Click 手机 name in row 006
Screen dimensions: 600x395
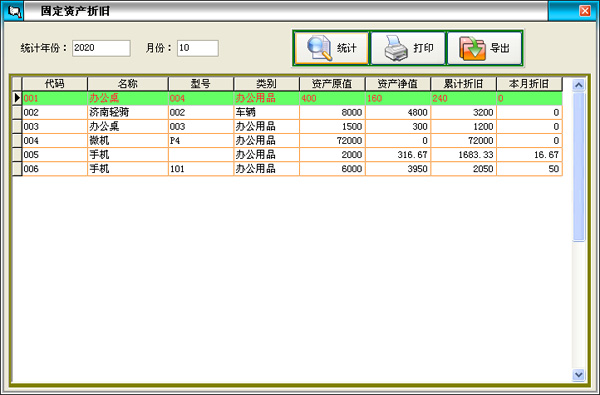point(128,169)
